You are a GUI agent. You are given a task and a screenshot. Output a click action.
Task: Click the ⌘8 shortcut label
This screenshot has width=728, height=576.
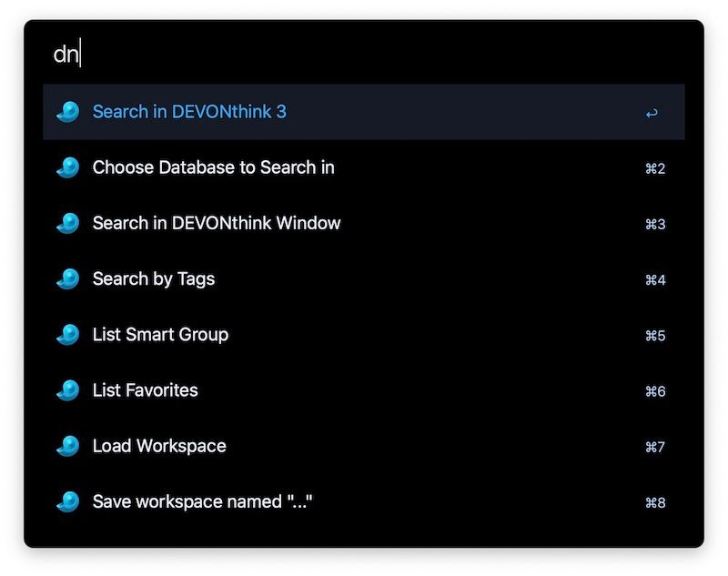click(655, 502)
